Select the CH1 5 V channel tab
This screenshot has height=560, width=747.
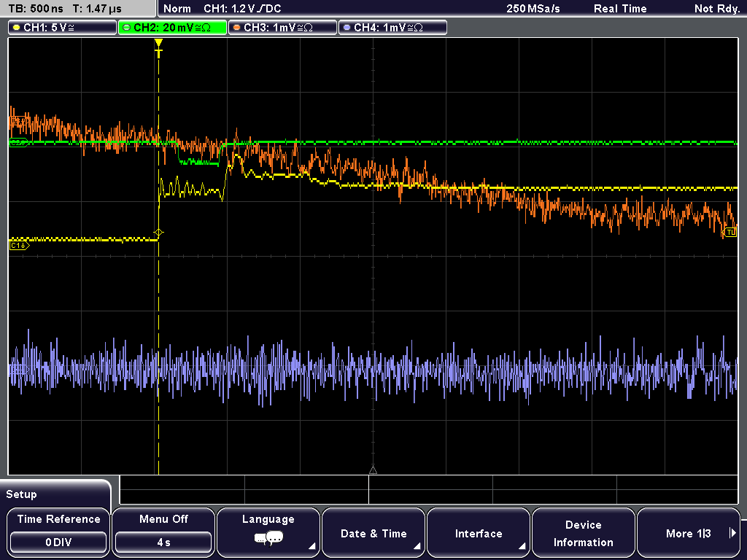click(63, 28)
